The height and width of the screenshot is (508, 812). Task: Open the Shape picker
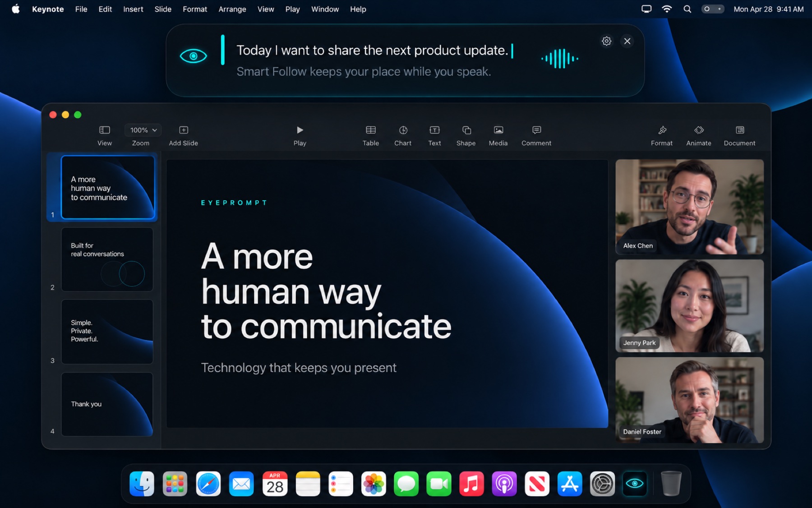click(466, 135)
